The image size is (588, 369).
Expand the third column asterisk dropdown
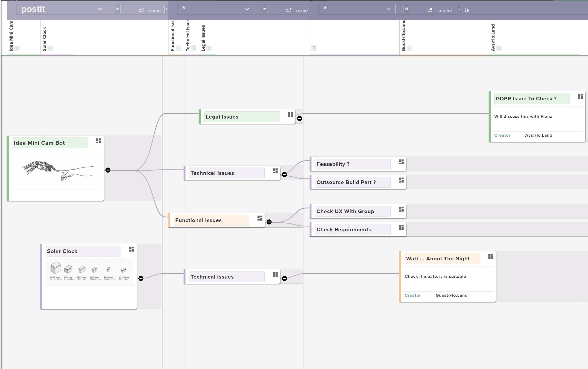pos(388,9)
